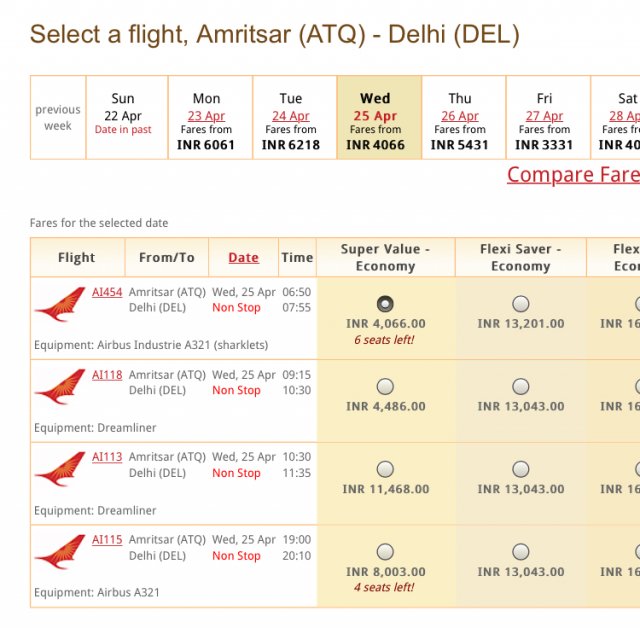Open Thu 26 Apr fares tab
Viewport: 640px width, 628px height.
[460, 116]
